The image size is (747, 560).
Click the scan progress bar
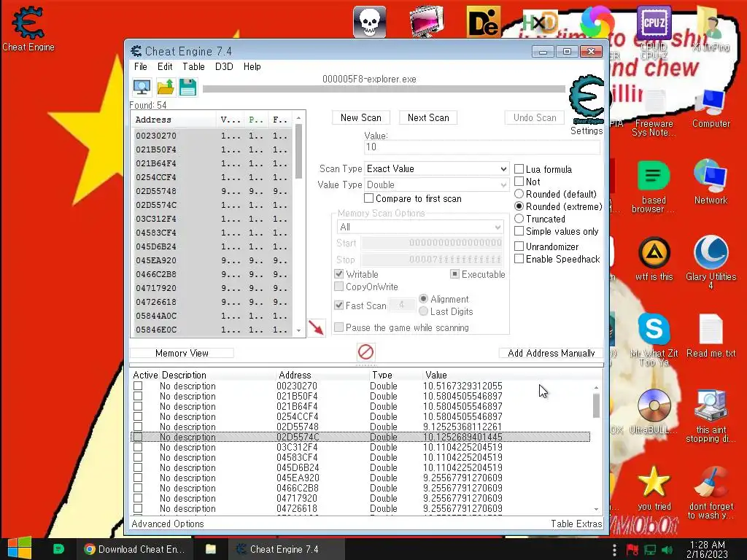(x=384, y=88)
